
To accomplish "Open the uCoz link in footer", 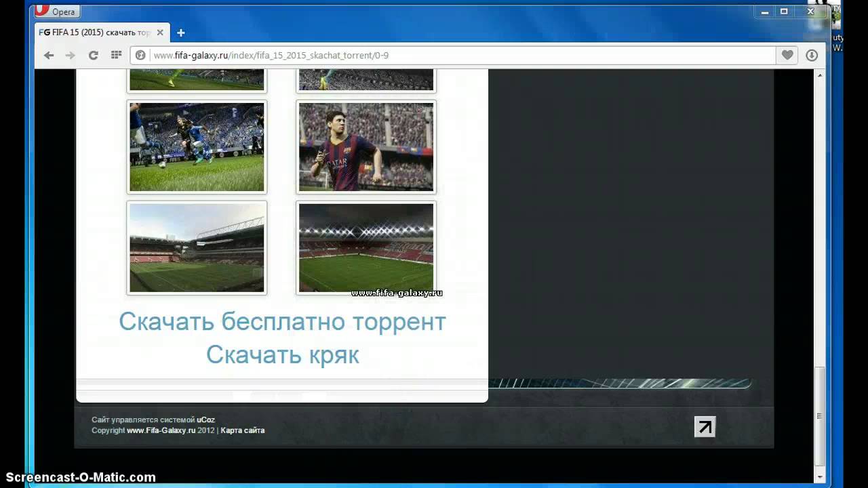I will coord(205,420).
